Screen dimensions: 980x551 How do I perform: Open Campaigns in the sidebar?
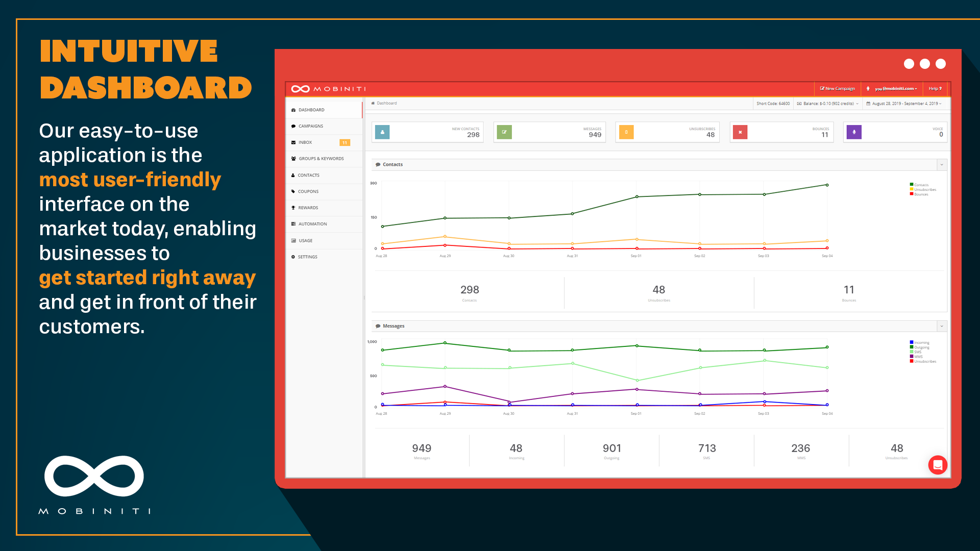tap(310, 126)
